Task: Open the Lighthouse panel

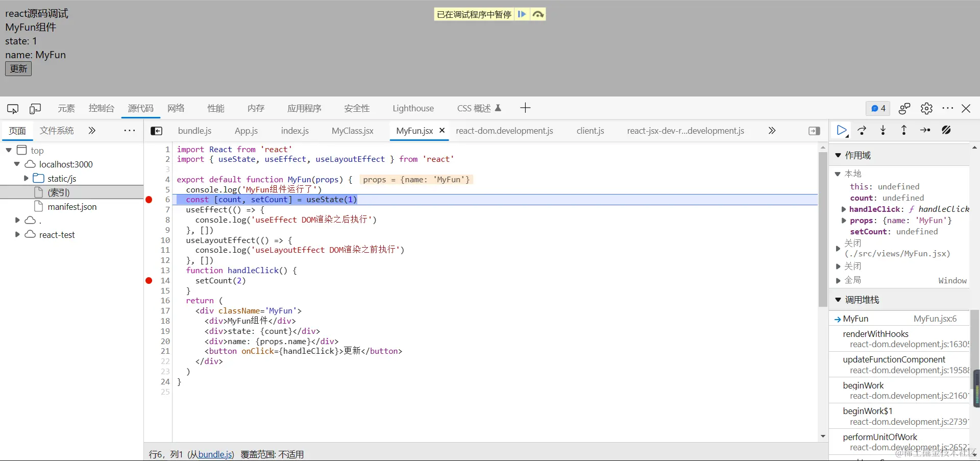Action: [413, 108]
